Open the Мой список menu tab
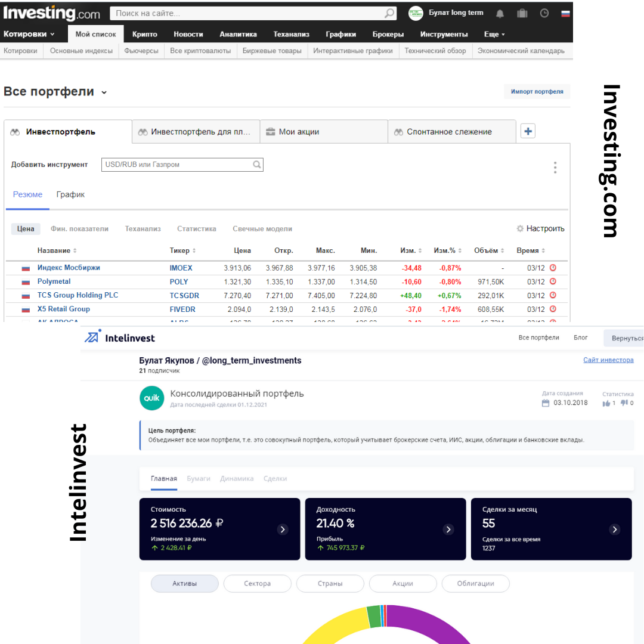The image size is (644, 644). tap(95, 35)
